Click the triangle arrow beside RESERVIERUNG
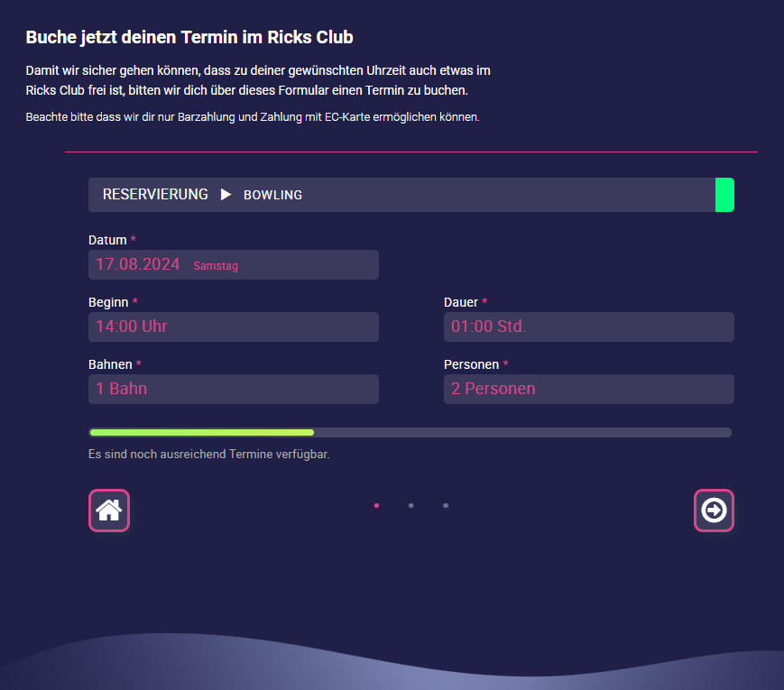Viewport: 784px width, 690px height. pyautogui.click(x=226, y=195)
